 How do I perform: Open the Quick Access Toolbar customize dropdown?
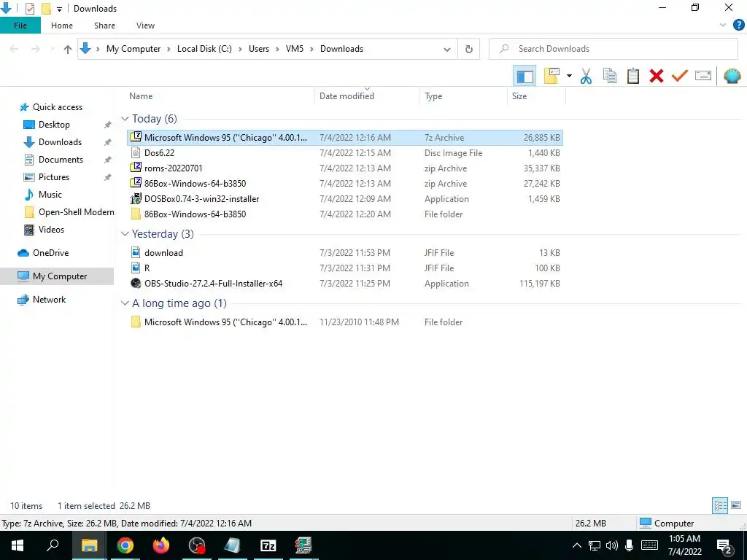pos(59,9)
